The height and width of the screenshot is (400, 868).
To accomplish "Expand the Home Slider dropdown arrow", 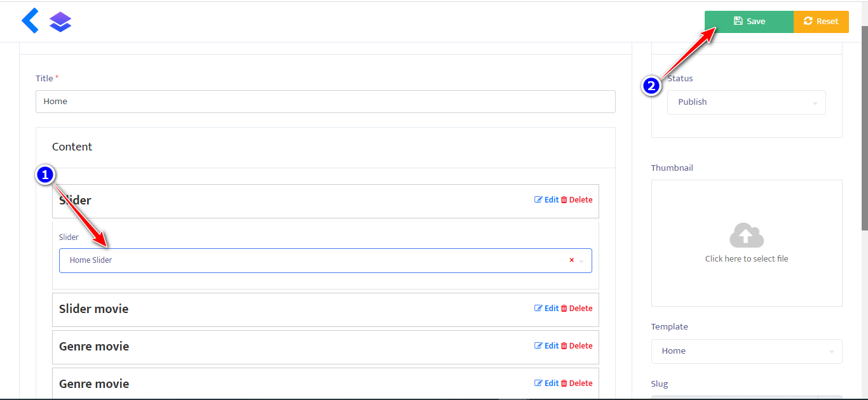I will [x=581, y=261].
